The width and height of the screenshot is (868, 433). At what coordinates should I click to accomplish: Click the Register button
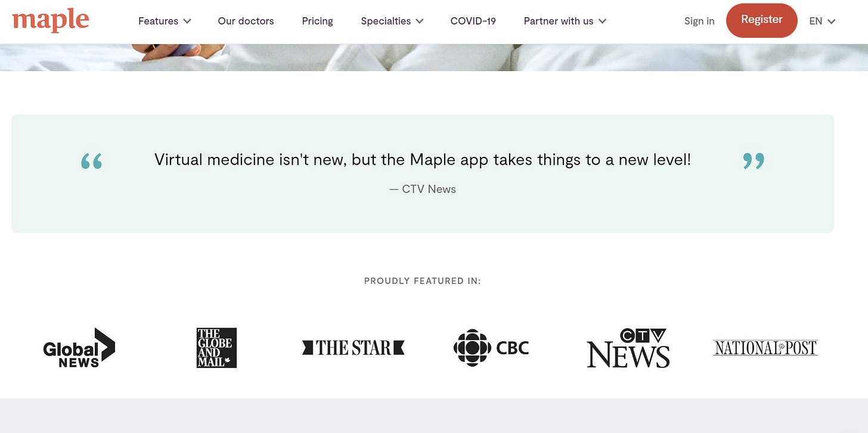tap(762, 20)
